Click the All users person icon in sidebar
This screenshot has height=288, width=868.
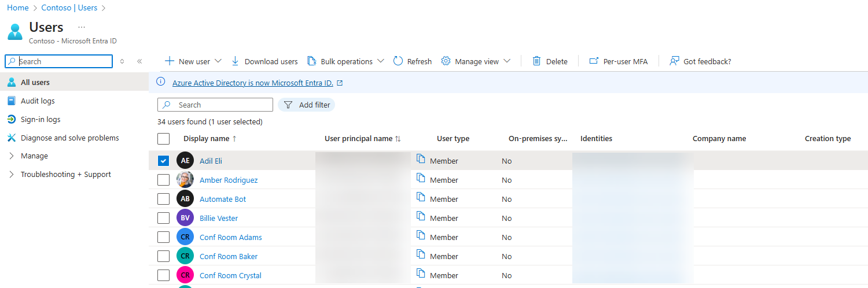point(12,82)
